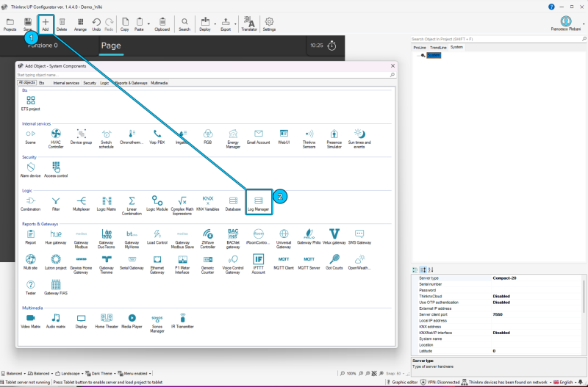Click the Graphic editor status entry
The image size is (588, 387).
click(x=401, y=382)
